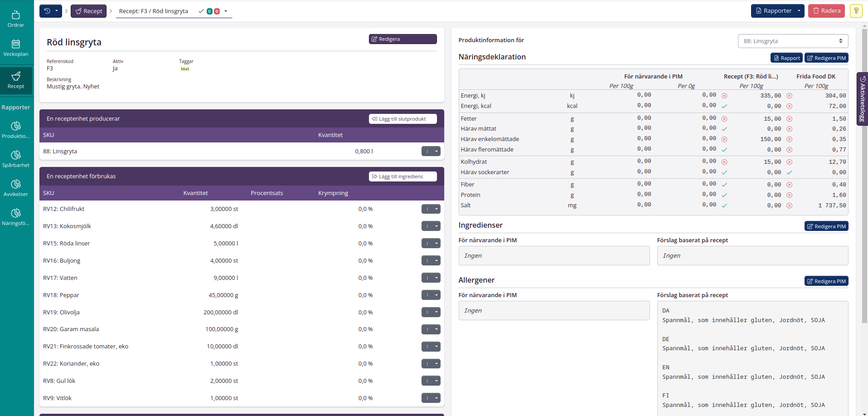Viewport: 868px width, 416px height.
Task: Open Veckoplan calendar icon
Action: (x=16, y=48)
